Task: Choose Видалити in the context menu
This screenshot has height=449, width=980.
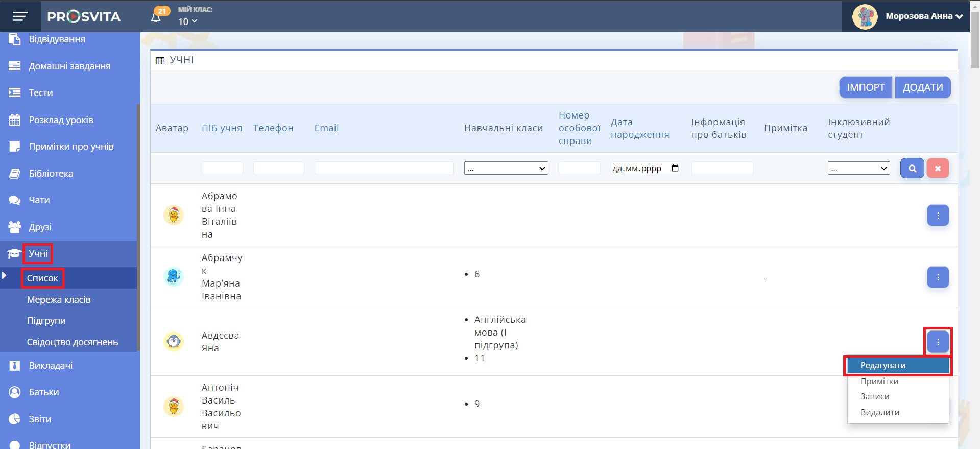Action: point(880,413)
